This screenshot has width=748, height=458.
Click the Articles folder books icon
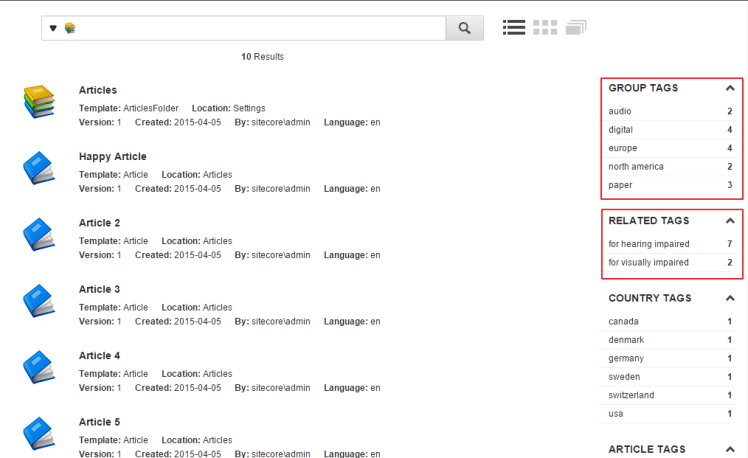click(x=38, y=100)
